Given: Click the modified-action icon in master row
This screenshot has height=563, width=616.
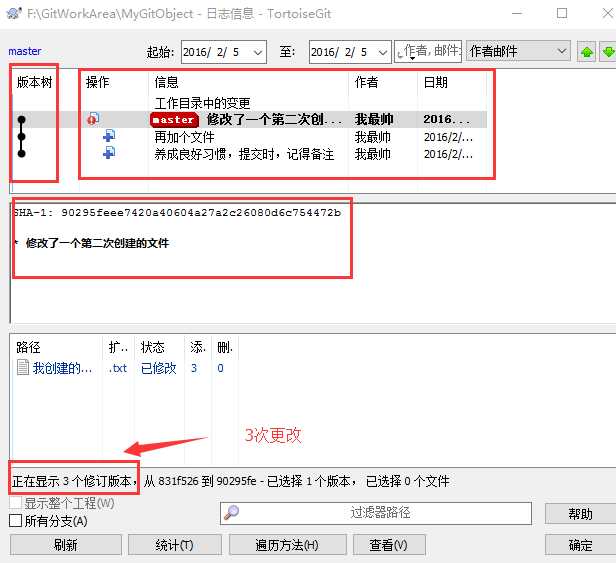Looking at the screenshot, I should [x=93, y=119].
